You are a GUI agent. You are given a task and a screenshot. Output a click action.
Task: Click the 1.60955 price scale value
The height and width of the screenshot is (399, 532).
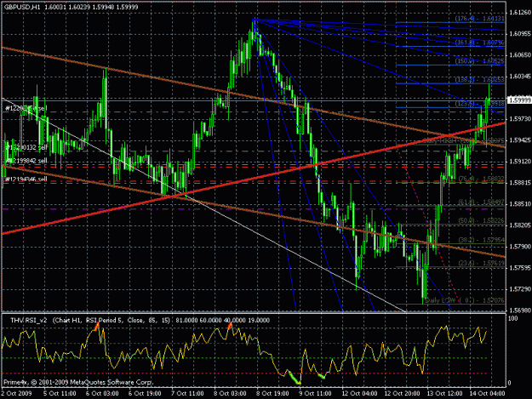tap(520, 33)
